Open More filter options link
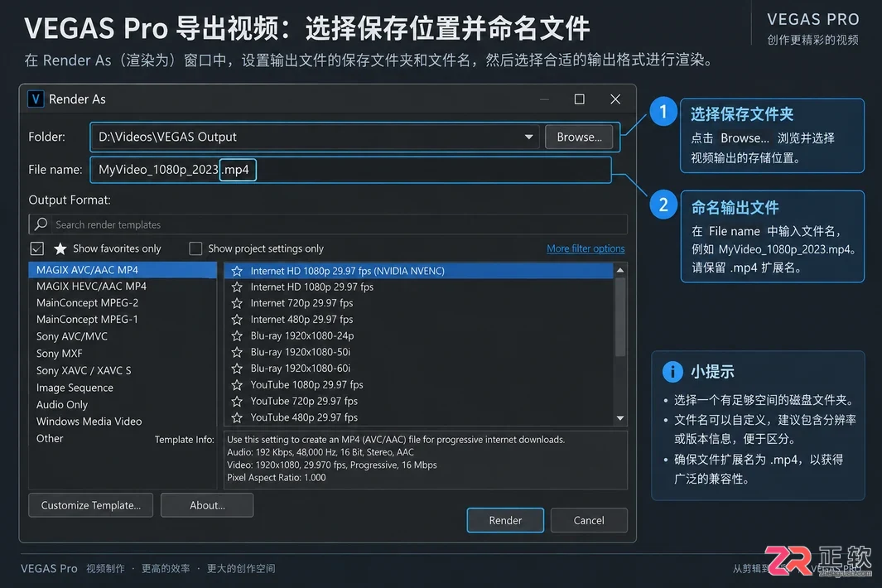 tap(586, 248)
